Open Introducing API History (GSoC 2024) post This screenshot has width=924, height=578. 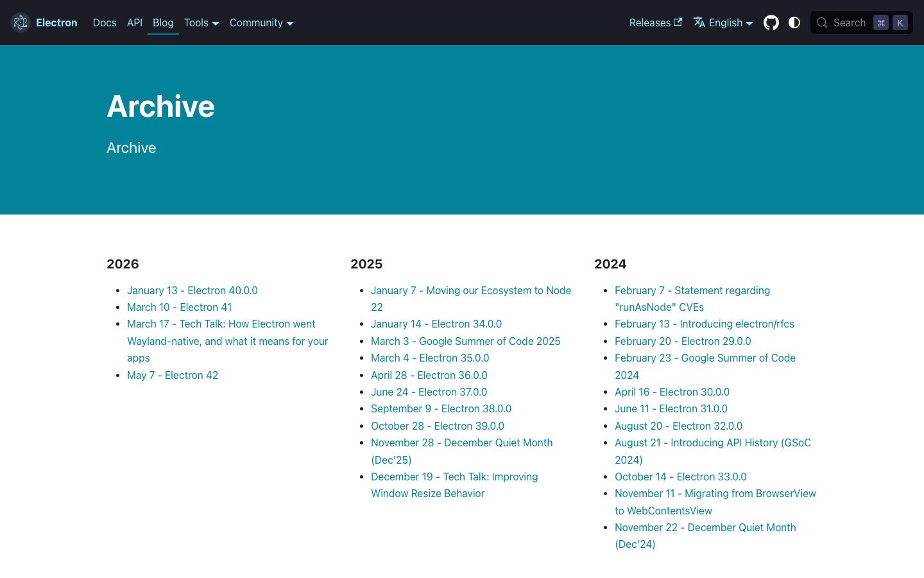click(x=713, y=451)
